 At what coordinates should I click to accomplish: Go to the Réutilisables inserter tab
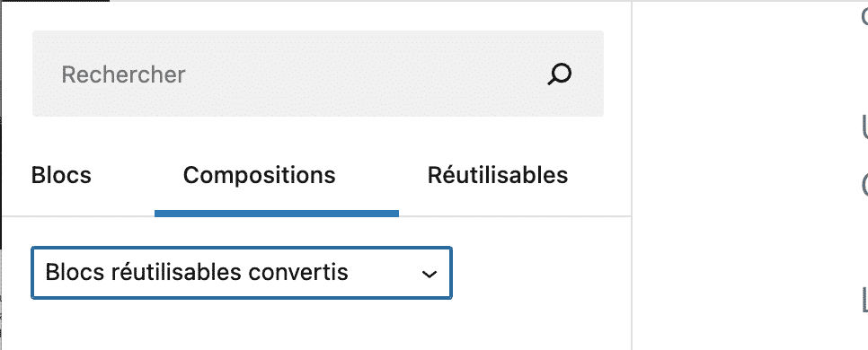tap(498, 175)
